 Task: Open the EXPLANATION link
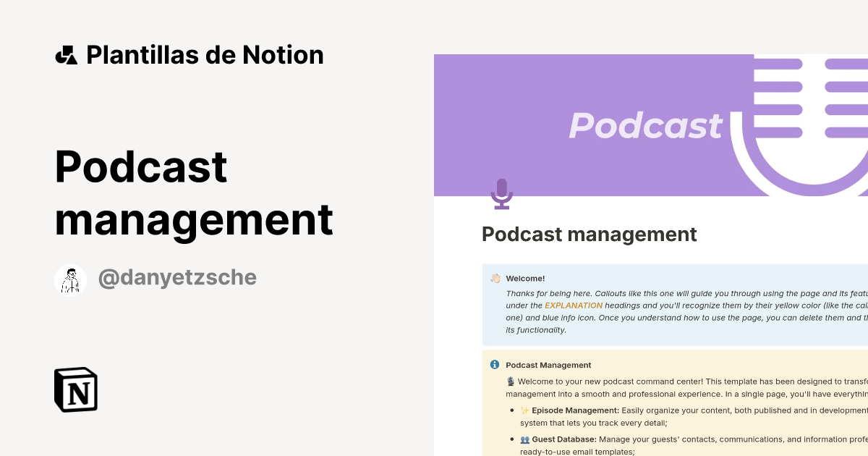[574, 305]
